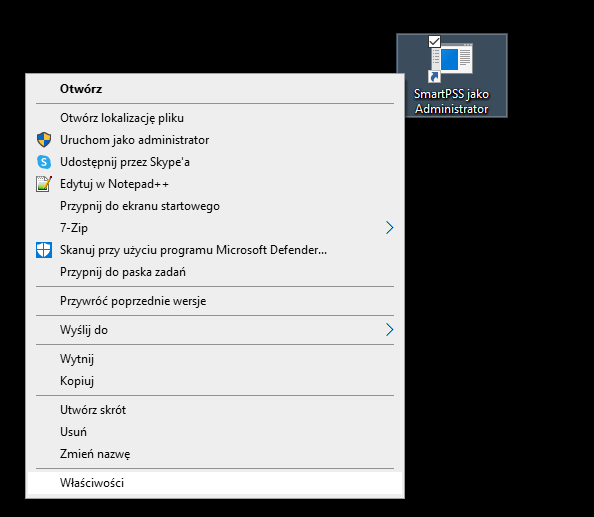Choose Otwórz from the context menu

(x=215, y=89)
